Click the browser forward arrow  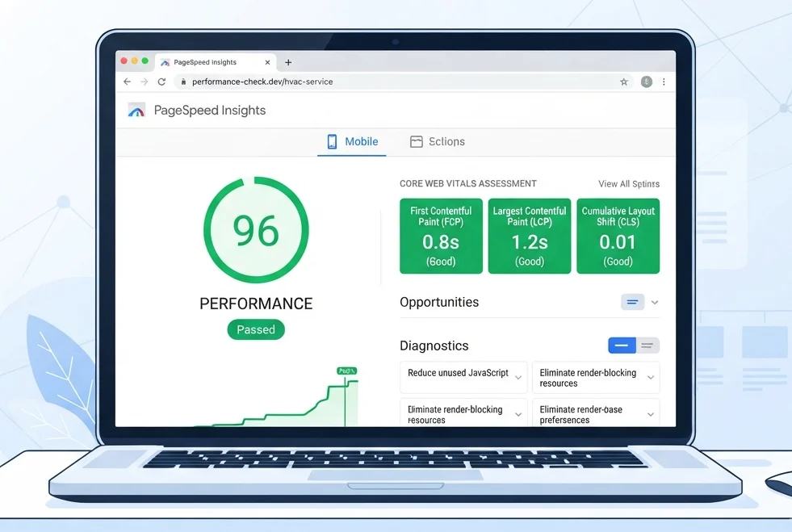point(145,82)
